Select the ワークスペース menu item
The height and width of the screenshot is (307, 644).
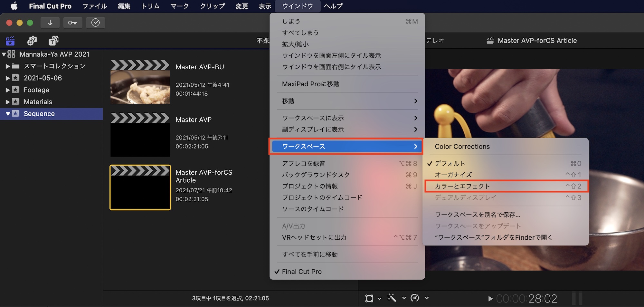tap(347, 147)
